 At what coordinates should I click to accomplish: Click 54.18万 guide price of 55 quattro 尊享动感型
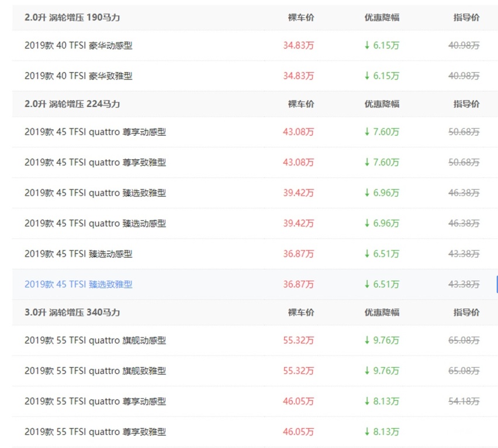[x=464, y=401]
